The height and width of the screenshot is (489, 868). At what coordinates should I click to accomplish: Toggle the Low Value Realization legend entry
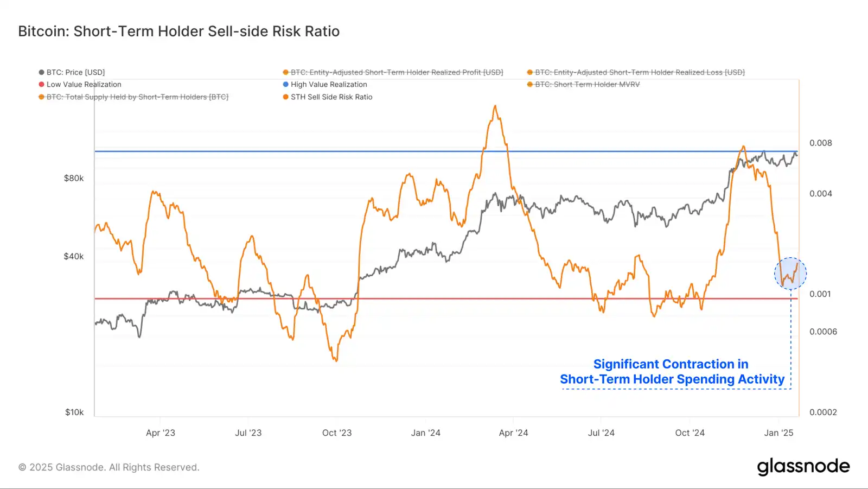pos(80,85)
